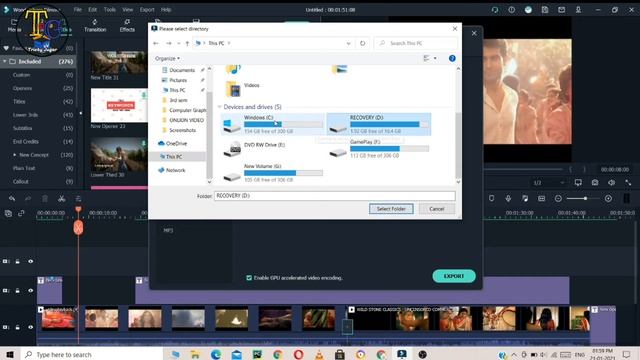Image resolution: width=640 pixels, height=360 pixels.
Task: Open the Transition panel in the Filmora toolbar
Action: (95, 25)
